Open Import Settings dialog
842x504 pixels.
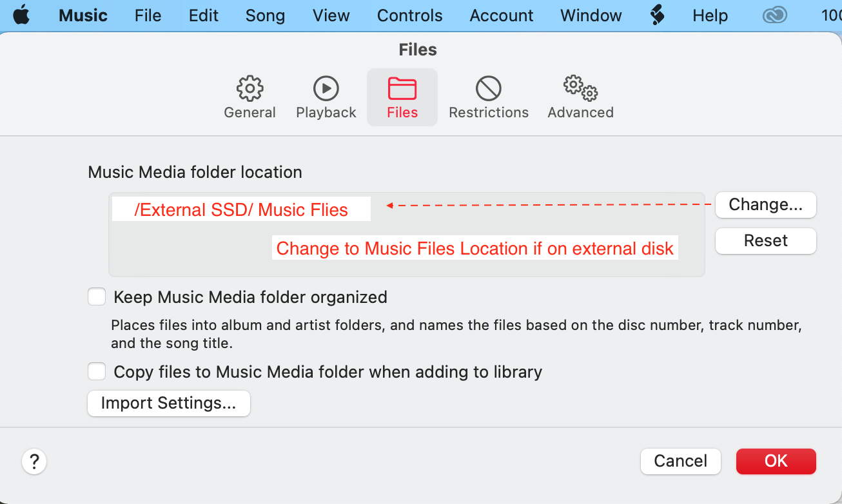pyautogui.click(x=168, y=403)
